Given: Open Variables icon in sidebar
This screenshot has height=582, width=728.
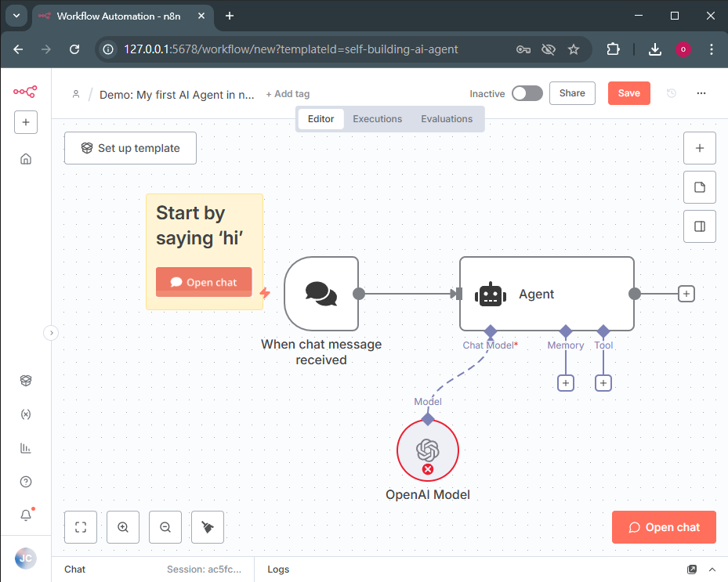Looking at the screenshot, I should click(26, 414).
